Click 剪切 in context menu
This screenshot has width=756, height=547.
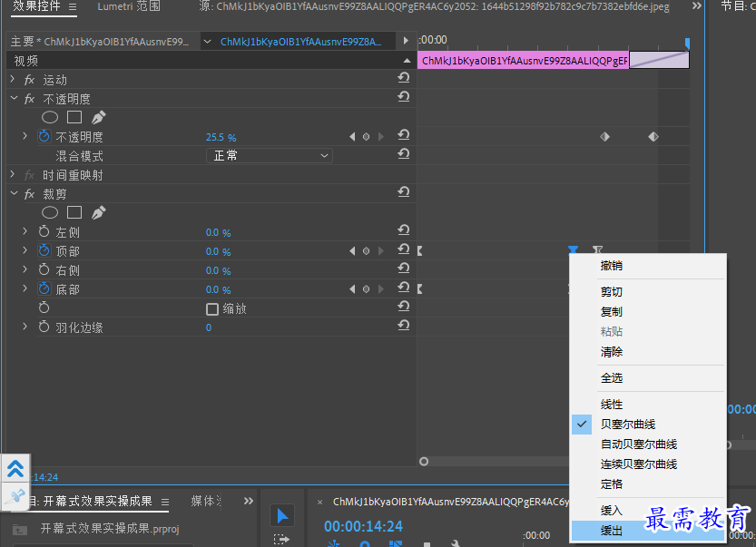pos(648,291)
